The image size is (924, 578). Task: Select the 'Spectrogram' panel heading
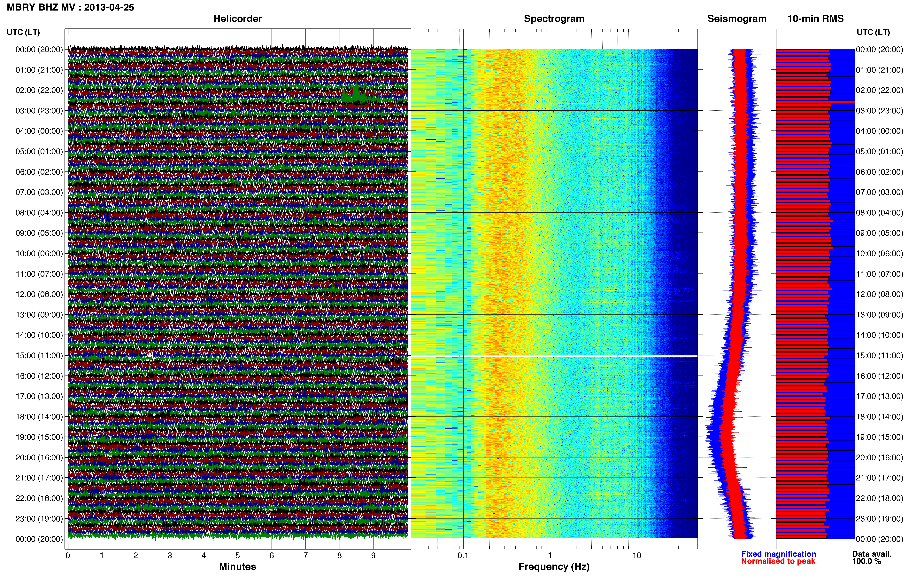tap(554, 19)
